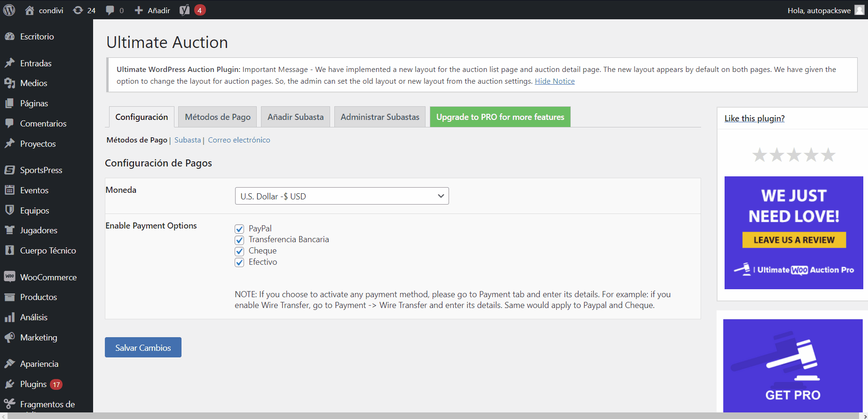Click the SportsPress sidebar icon

[x=9, y=170]
